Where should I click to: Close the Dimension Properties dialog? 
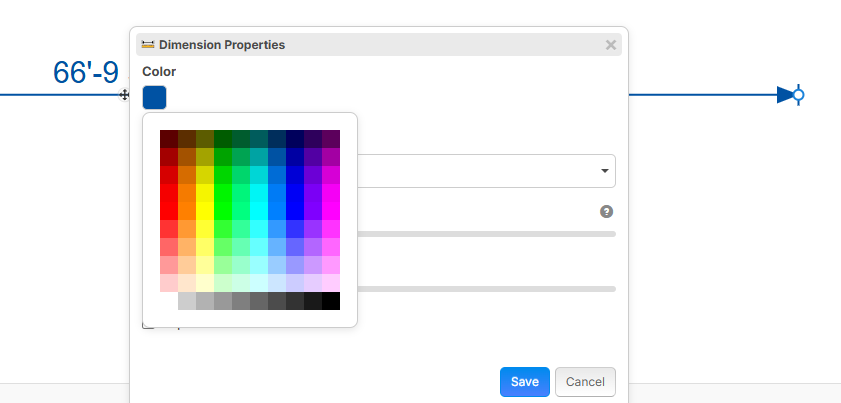611,45
